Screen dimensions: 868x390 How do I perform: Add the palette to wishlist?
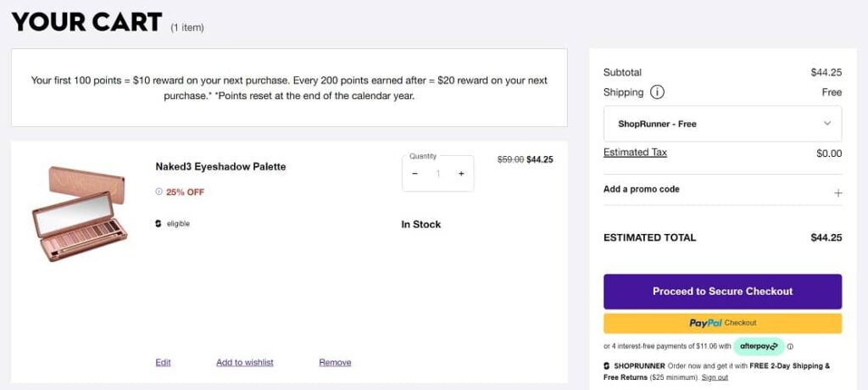(245, 363)
